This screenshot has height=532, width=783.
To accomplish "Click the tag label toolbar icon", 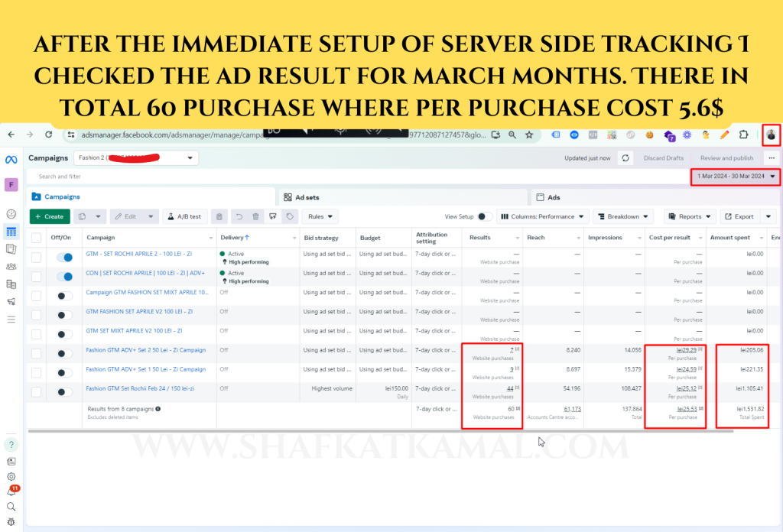I will [290, 216].
